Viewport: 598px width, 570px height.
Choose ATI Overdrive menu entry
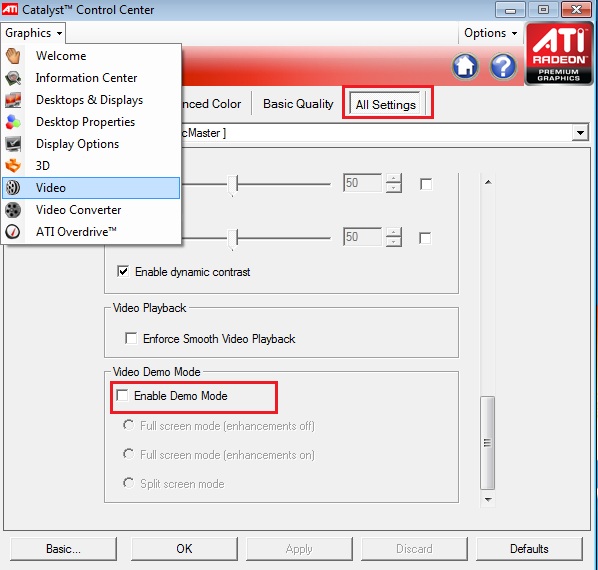point(91,232)
